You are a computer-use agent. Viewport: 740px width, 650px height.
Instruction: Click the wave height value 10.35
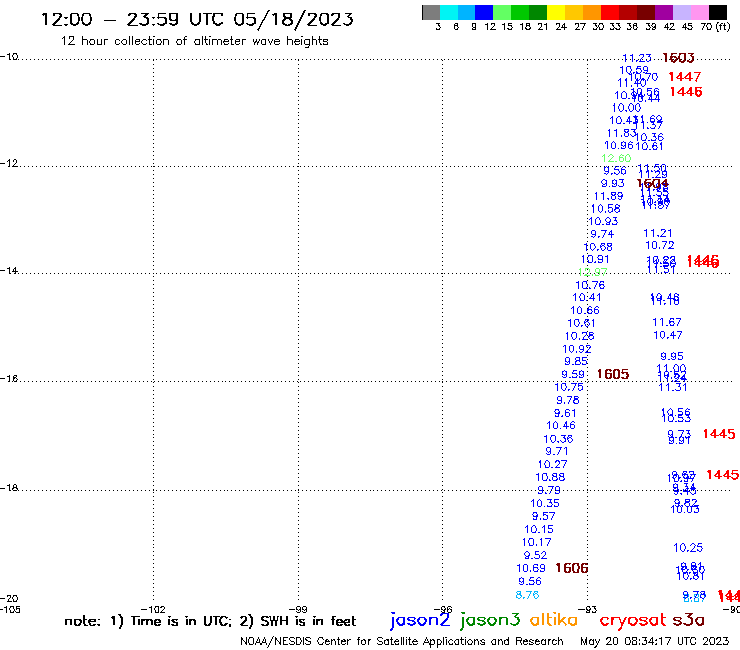pos(545,503)
